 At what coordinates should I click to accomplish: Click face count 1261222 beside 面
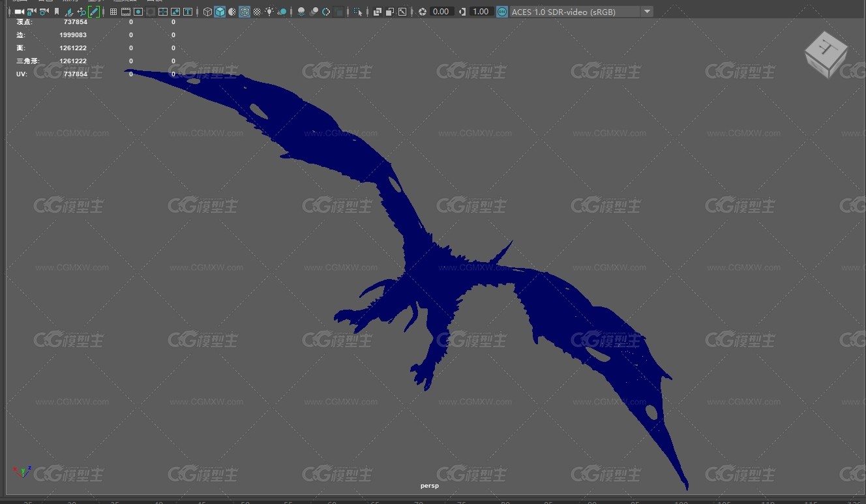(72, 48)
